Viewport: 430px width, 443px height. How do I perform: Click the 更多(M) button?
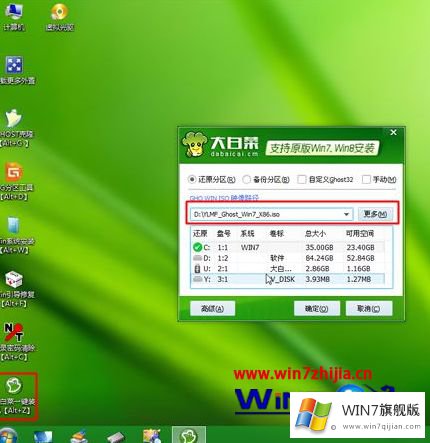click(x=375, y=214)
